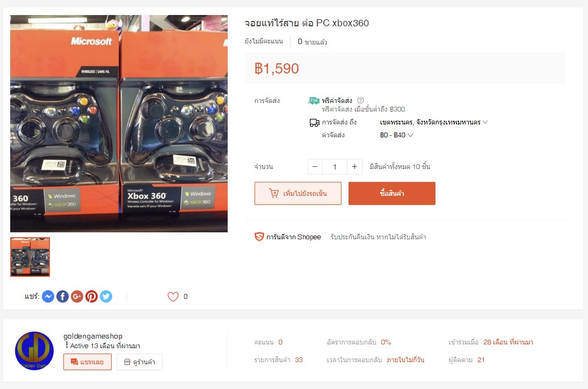The height and width of the screenshot is (389, 588).
Task: Decrease quantity with minus button
Action: (x=315, y=167)
